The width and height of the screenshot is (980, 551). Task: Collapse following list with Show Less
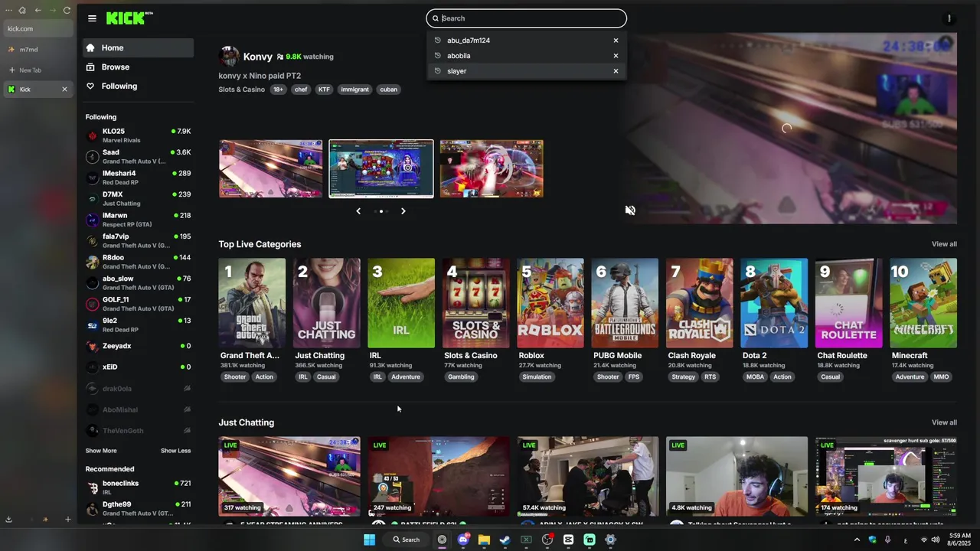pos(175,451)
